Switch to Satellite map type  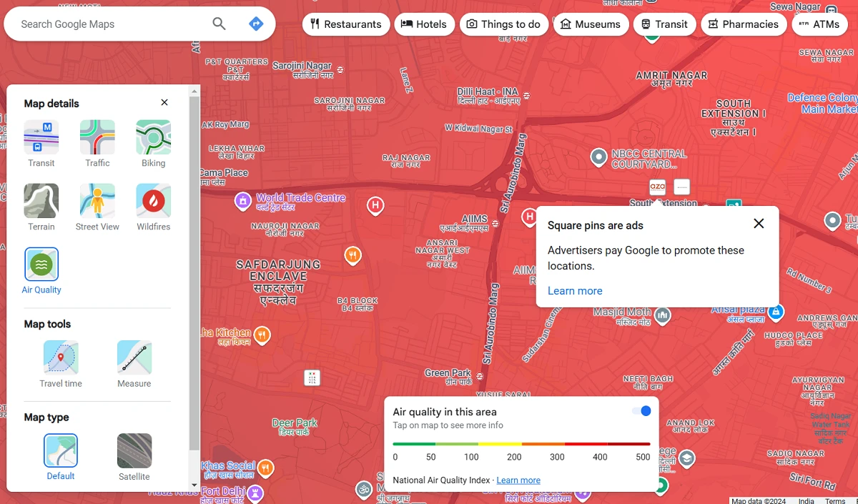coord(134,458)
